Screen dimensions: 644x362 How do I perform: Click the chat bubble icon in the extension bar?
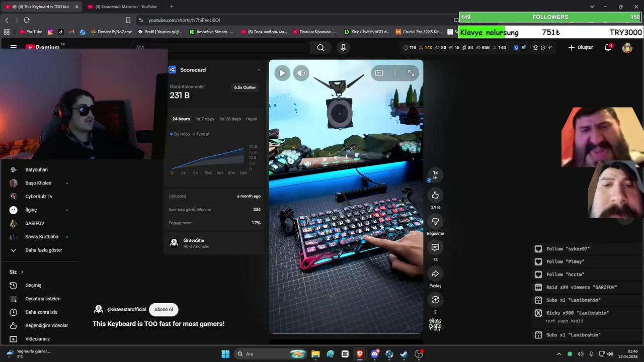coord(542,47)
